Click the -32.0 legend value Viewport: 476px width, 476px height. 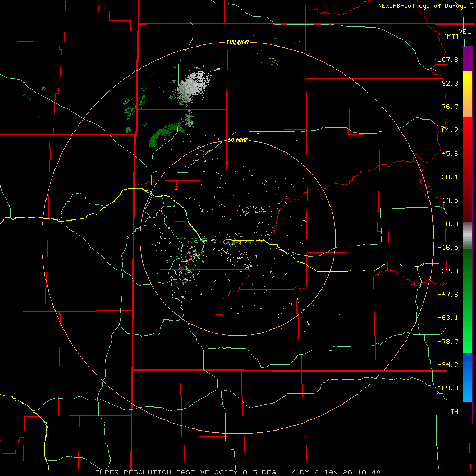coord(448,271)
